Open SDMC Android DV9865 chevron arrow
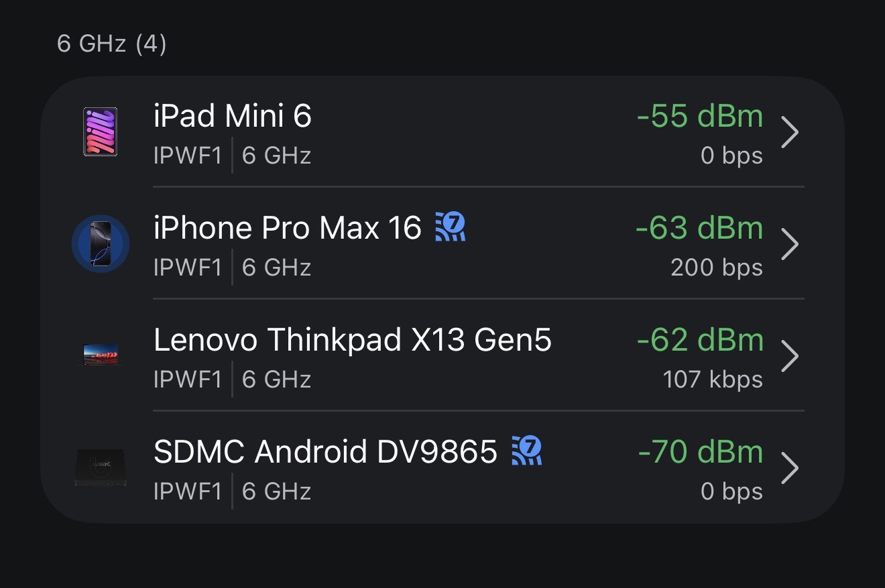 [x=790, y=468]
